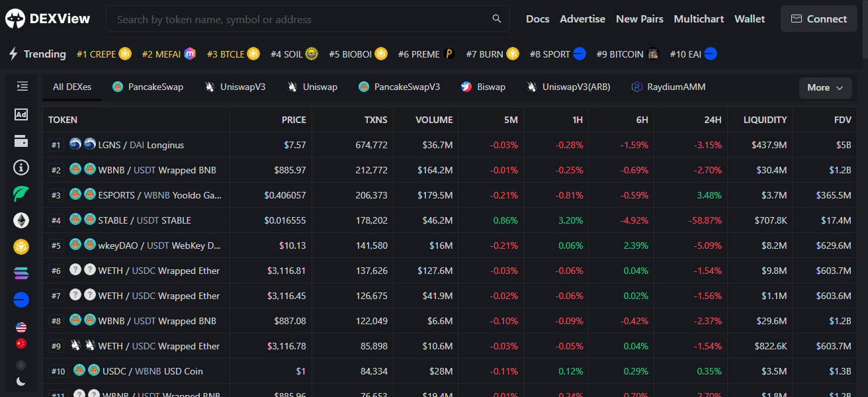Select the Ethereum chain icon
The width and height of the screenshot is (868, 397).
[21, 220]
